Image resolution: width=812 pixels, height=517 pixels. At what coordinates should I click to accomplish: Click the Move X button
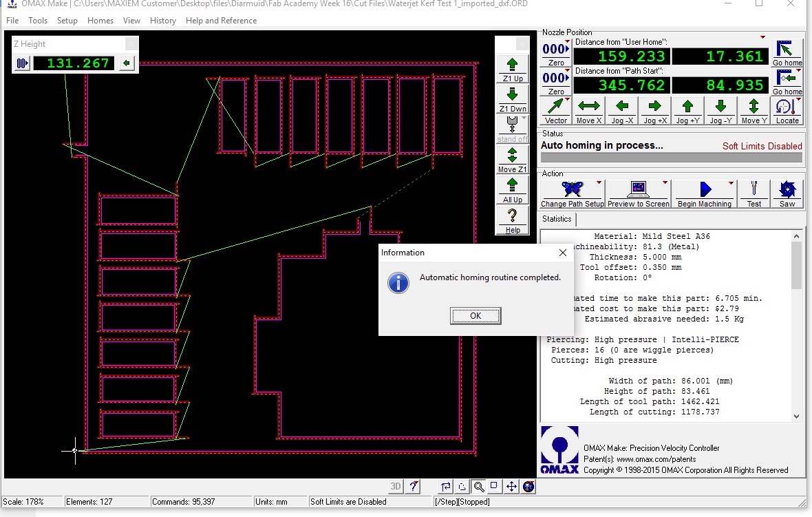(589, 111)
